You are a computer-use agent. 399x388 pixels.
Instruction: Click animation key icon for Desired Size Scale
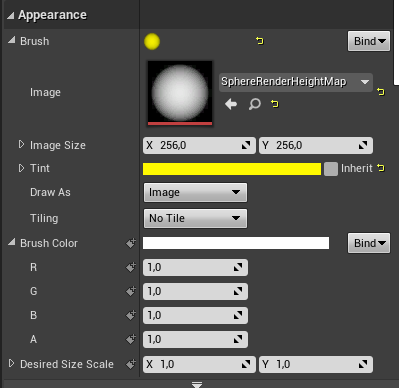[131, 364]
